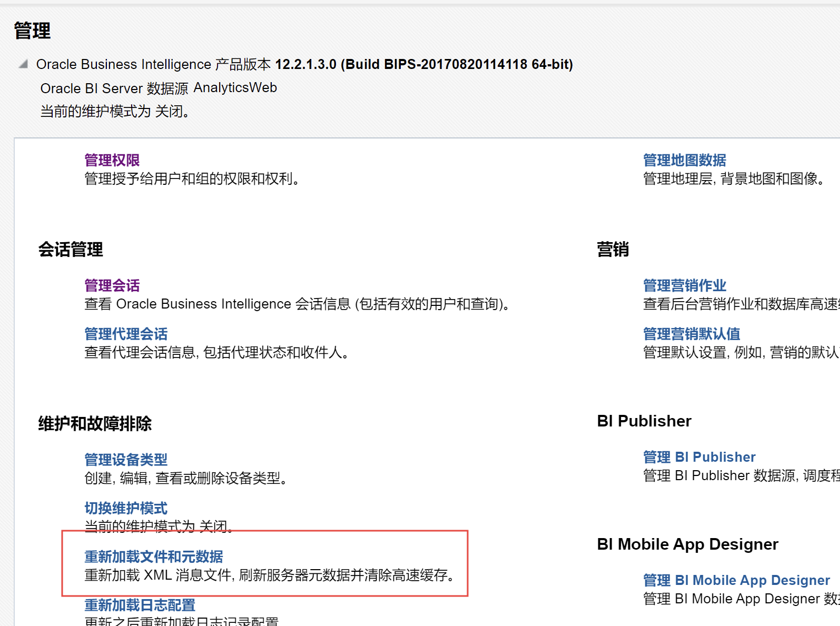Click the top 当前的维护模式为 关闭 status line

tap(115, 112)
